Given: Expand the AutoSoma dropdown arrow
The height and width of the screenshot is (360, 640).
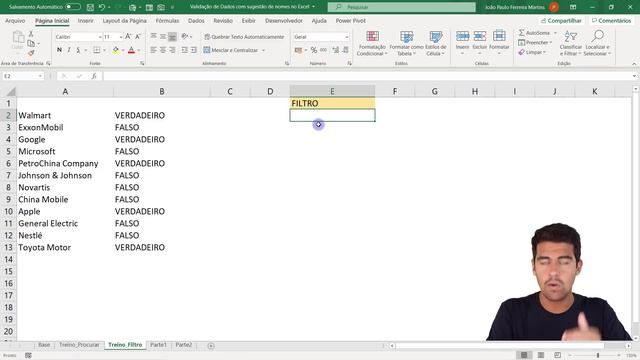Looking at the screenshot, I should click(x=555, y=33).
